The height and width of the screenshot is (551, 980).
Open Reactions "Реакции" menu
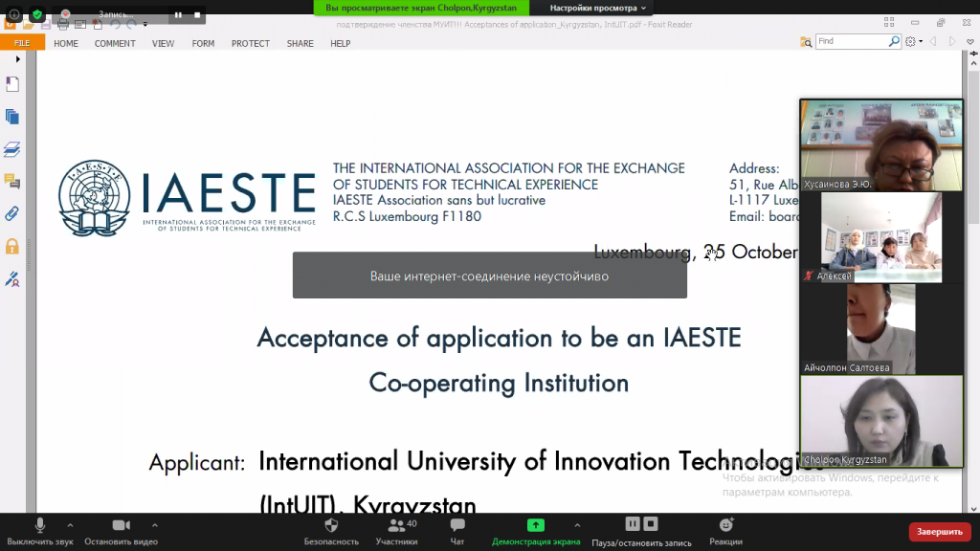(725, 532)
